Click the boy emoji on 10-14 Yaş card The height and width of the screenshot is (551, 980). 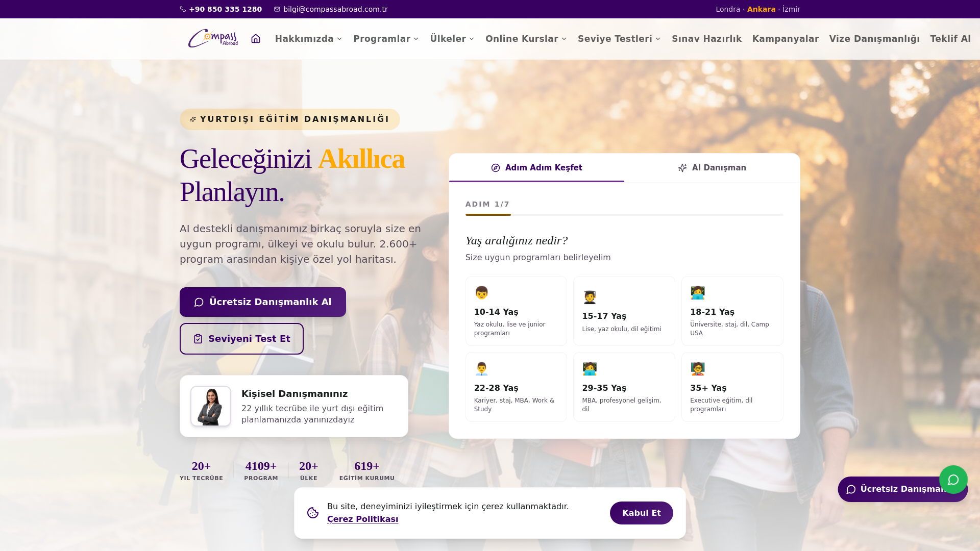coord(481,293)
